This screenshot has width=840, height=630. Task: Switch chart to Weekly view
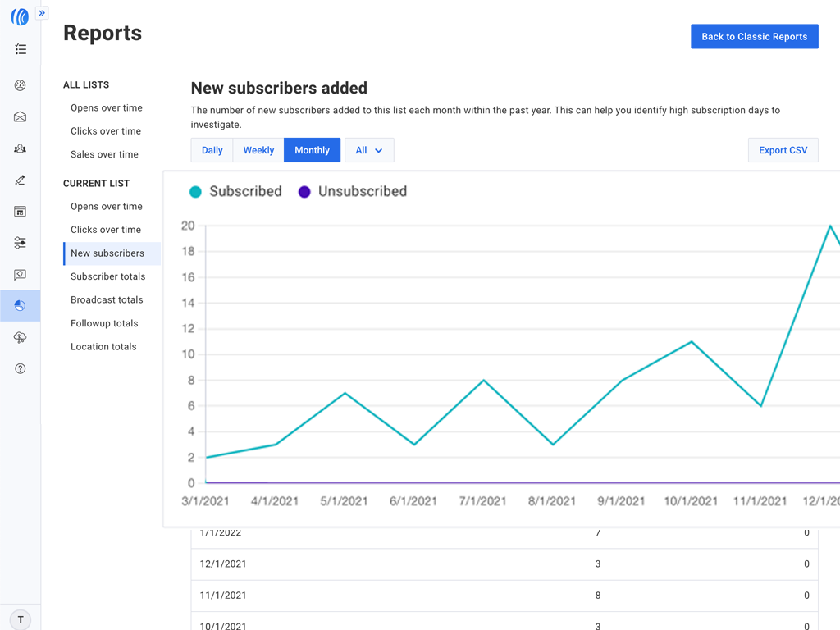(258, 150)
